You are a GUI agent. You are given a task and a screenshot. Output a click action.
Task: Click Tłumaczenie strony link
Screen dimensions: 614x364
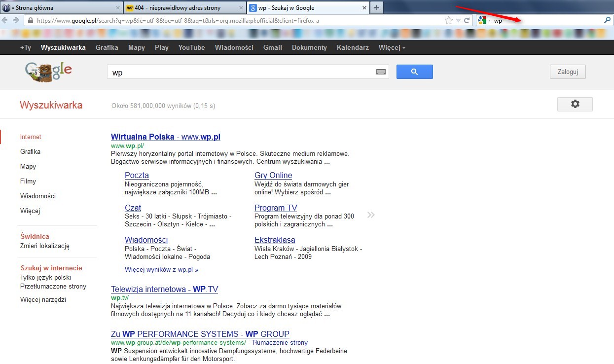pyautogui.click(x=280, y=343)
